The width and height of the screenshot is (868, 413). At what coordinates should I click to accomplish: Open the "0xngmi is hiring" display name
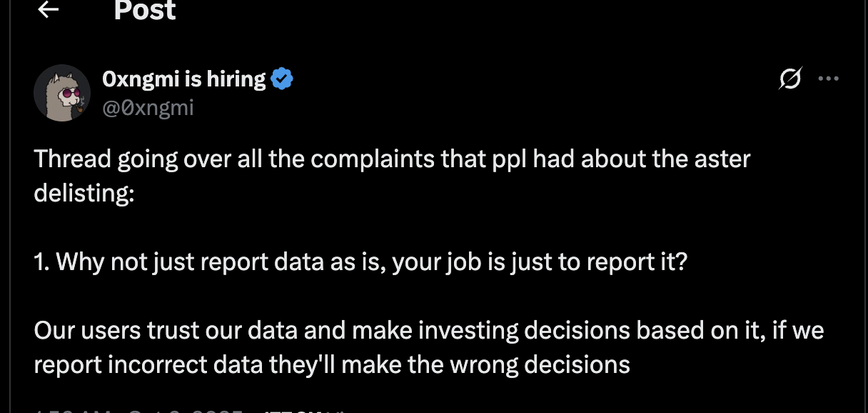coord(184,79)
